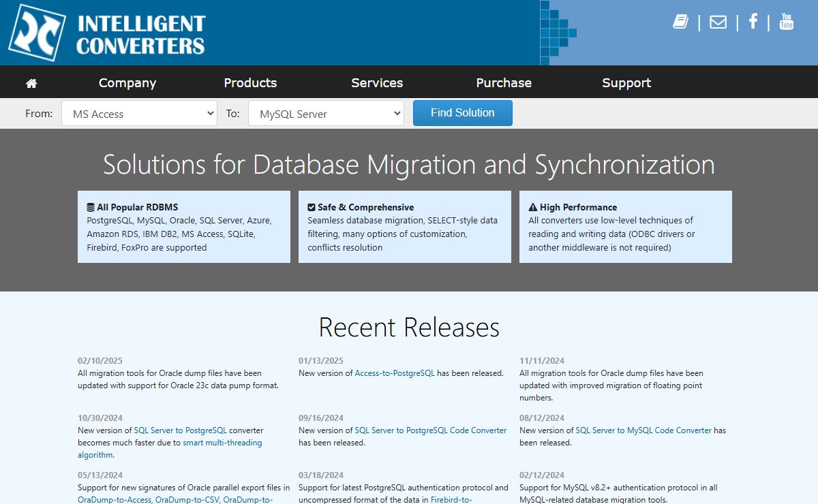This screenshot has height=504, width=818.
Task: Click the 02/12/2024 release date
Action: click(542, 475)
